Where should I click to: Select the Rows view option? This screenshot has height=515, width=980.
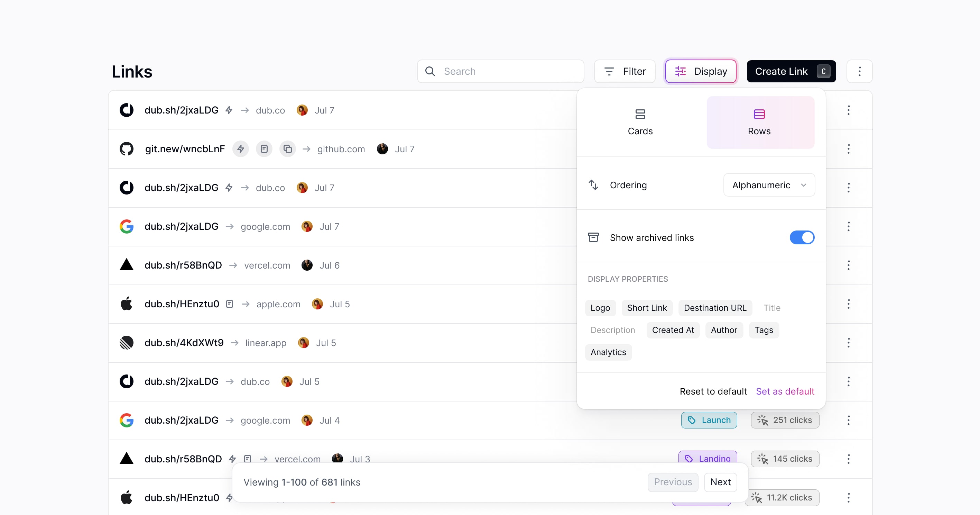tap(759, 122)
